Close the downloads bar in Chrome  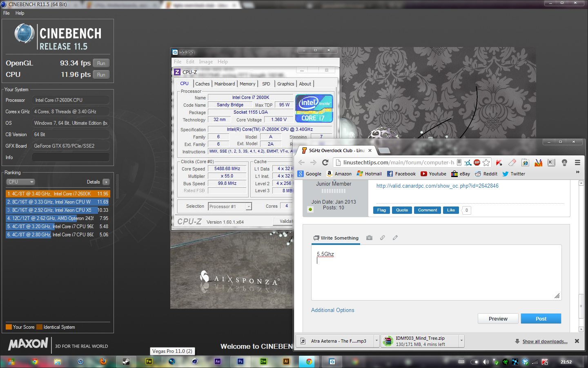tap(577, 341)
